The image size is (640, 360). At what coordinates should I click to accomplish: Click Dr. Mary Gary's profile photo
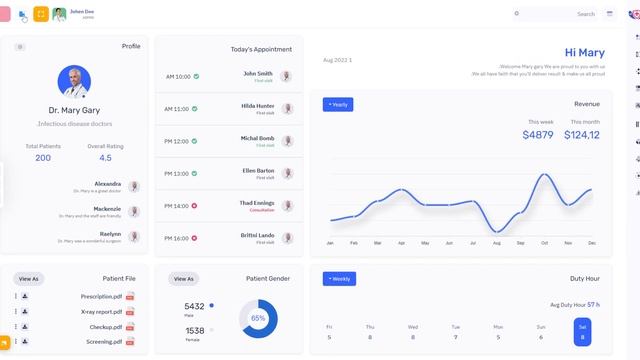point(74,82)
